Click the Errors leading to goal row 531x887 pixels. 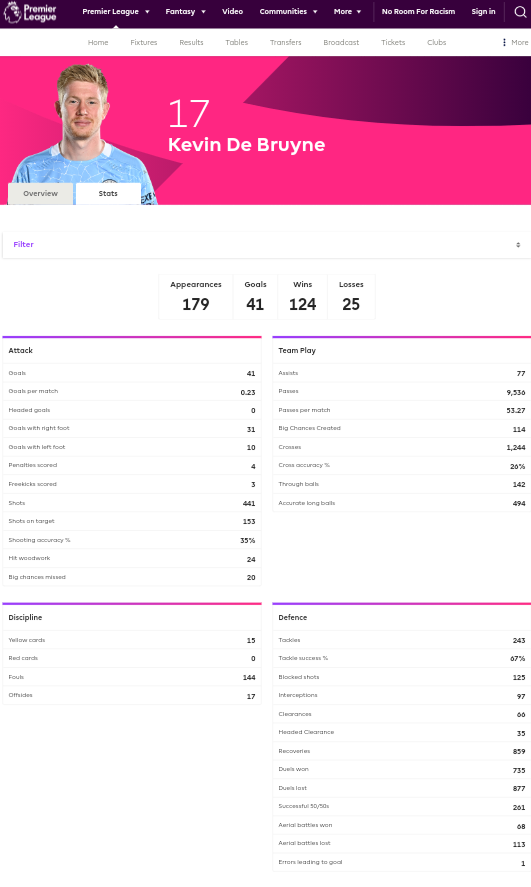(x=402, y=863)
